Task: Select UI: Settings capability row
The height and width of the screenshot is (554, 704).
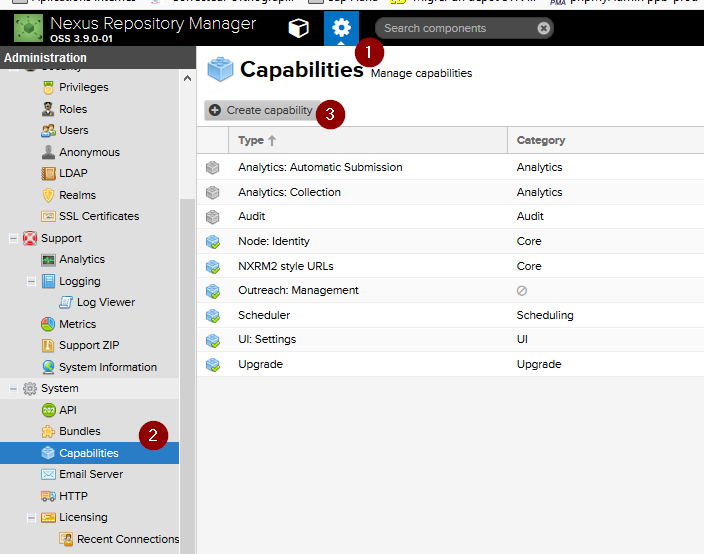Action: [x=450, y=340]
